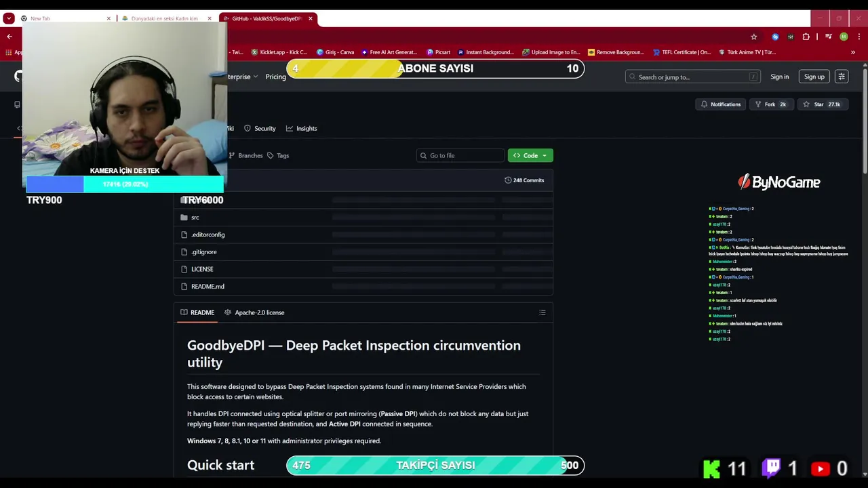Open the browser profile avatar
The width and height of the screenshot is (868, 488).
tap(844, 37)
